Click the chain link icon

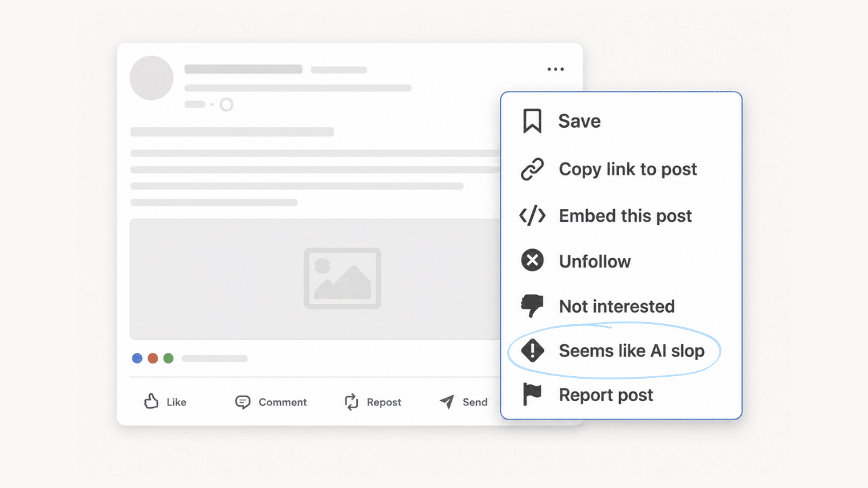point(532,170)
